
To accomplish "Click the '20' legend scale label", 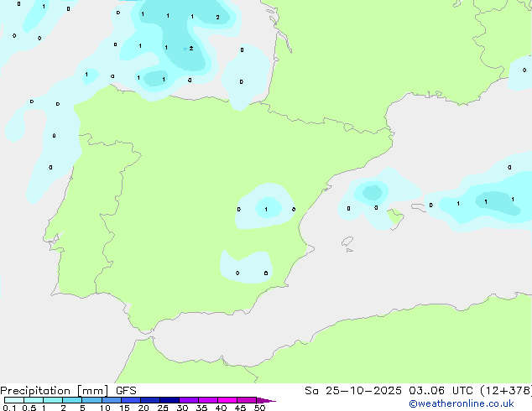I will [143, 408].
